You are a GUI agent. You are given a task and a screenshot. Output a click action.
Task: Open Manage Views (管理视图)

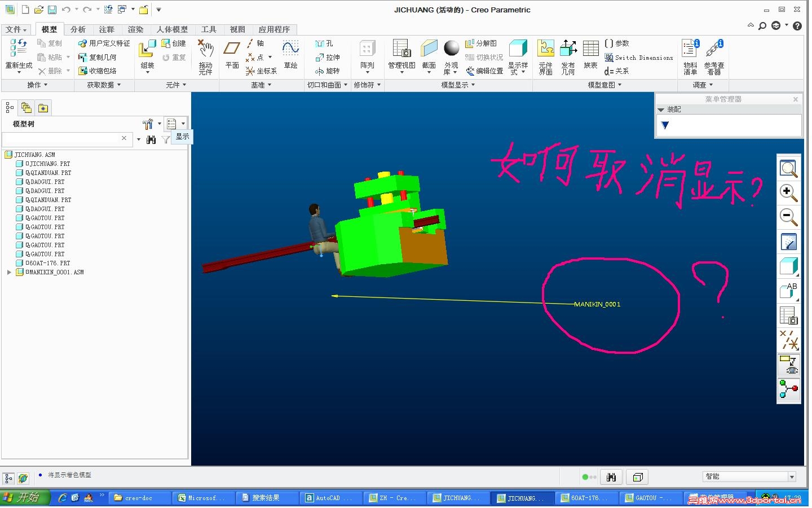[x=401, y=56]
